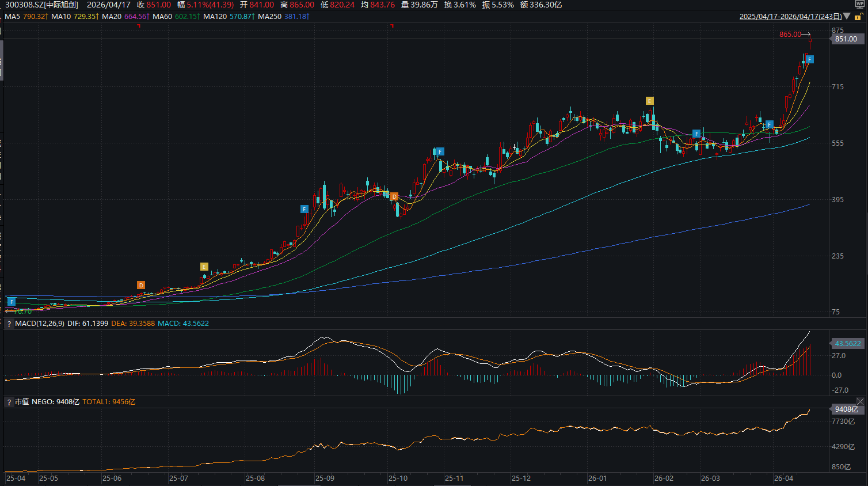Click the orange D marker near 25-06
868x486 pixels.
(x=141, y=285)
